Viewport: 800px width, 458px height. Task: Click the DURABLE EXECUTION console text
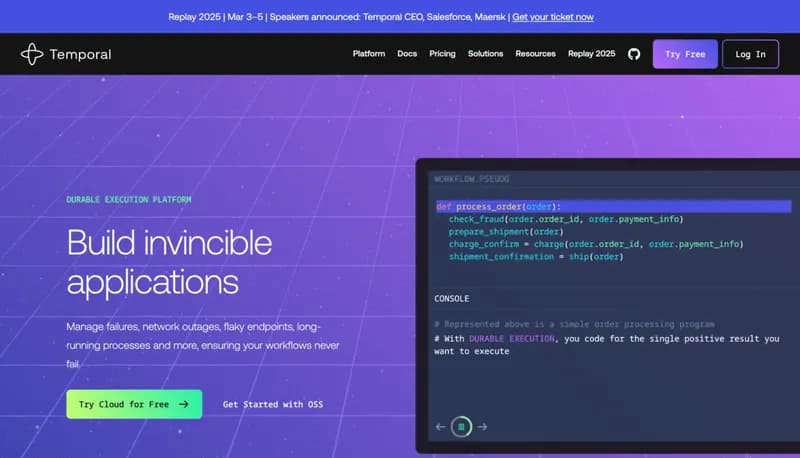tap(512, 339)
